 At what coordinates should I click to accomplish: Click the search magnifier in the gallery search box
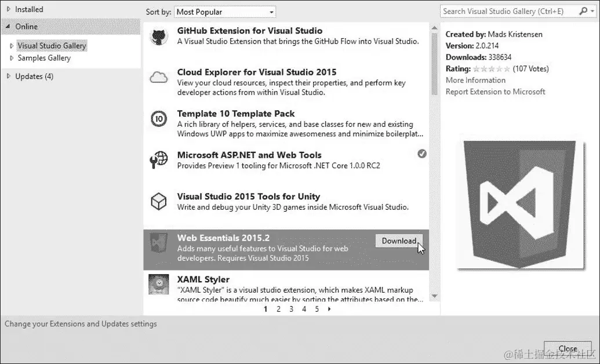pyautogui.click(x=583, y=11)
